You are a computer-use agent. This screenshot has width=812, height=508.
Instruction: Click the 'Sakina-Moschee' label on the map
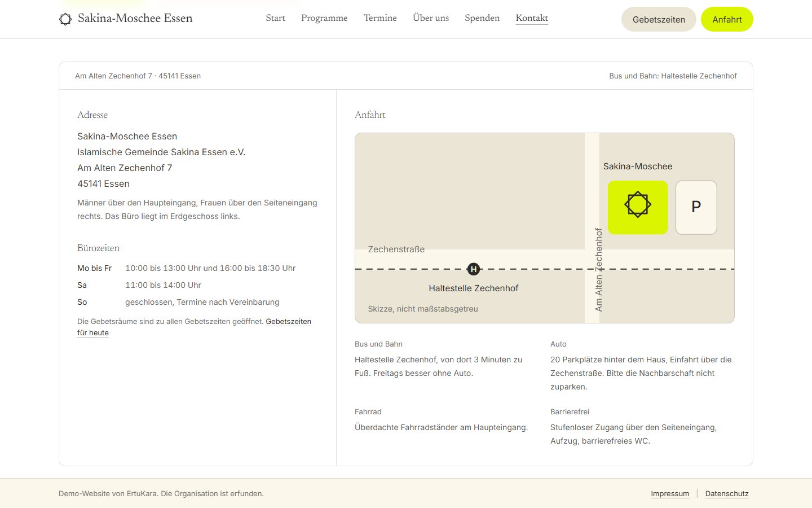[638, 167]
